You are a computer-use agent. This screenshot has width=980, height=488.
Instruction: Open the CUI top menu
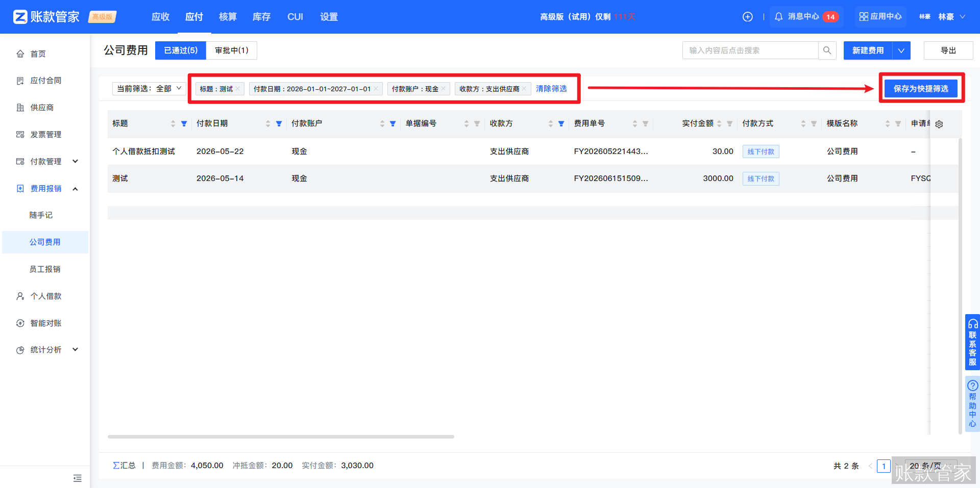pyautogui.click(x=295, y=17)
